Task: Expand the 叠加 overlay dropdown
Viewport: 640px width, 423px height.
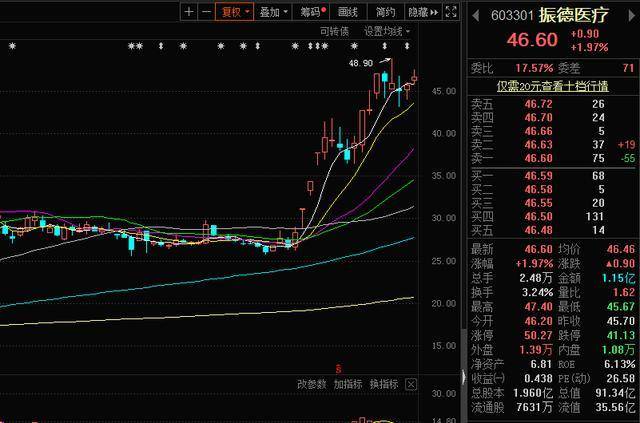Action: point(273,12)
